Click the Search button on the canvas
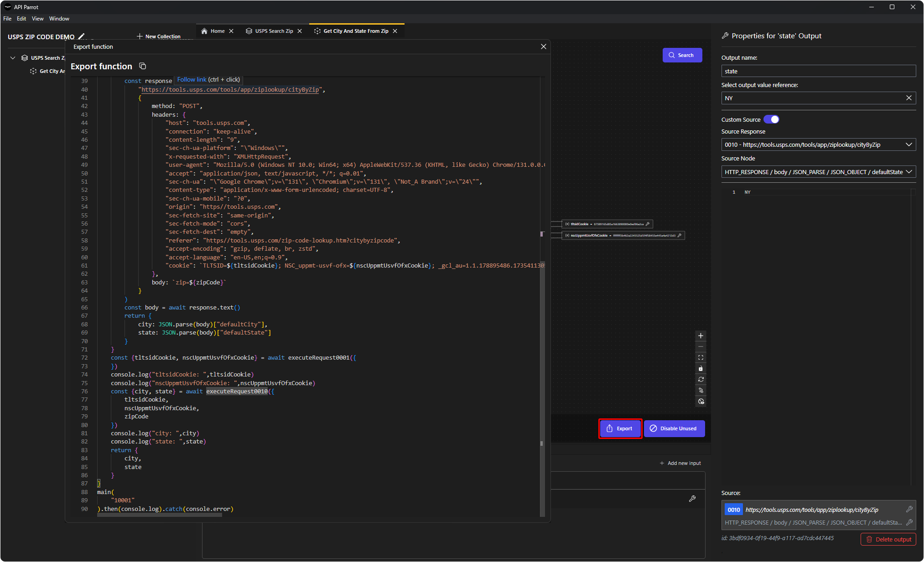This screenshot has height=562, width=924. [682, 55]
